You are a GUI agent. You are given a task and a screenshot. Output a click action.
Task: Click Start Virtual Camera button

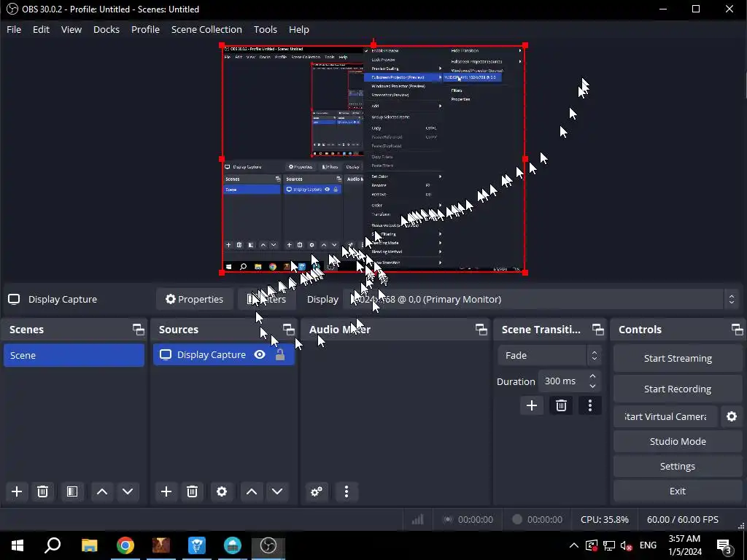665,416
